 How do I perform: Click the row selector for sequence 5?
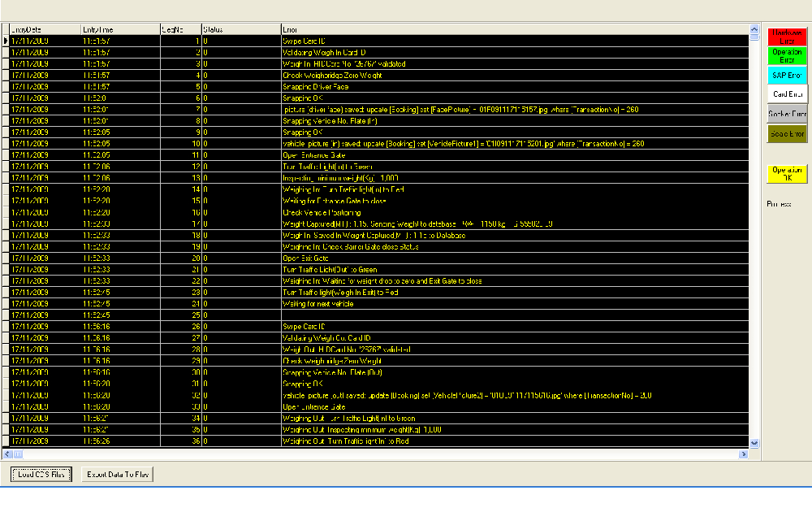pos(6,87)
